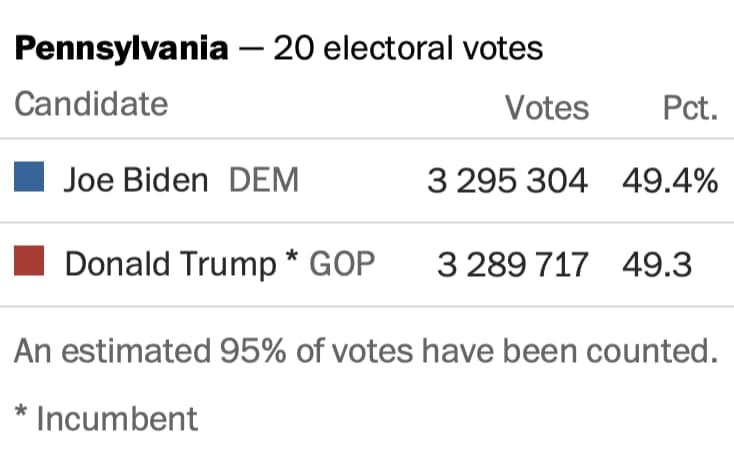Click the red square beside Donald Trump
Screen dimensions: 734x454
29,264
